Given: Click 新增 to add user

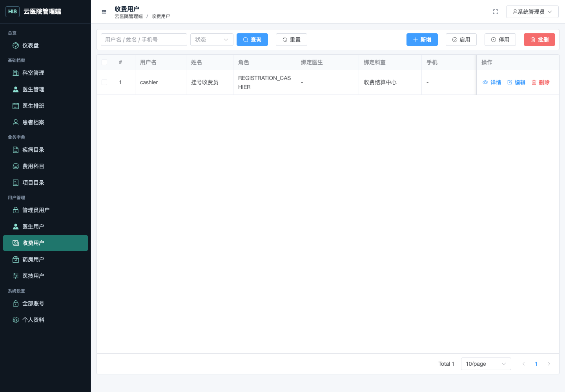Looking at the screenshot, I should (422, 40).
